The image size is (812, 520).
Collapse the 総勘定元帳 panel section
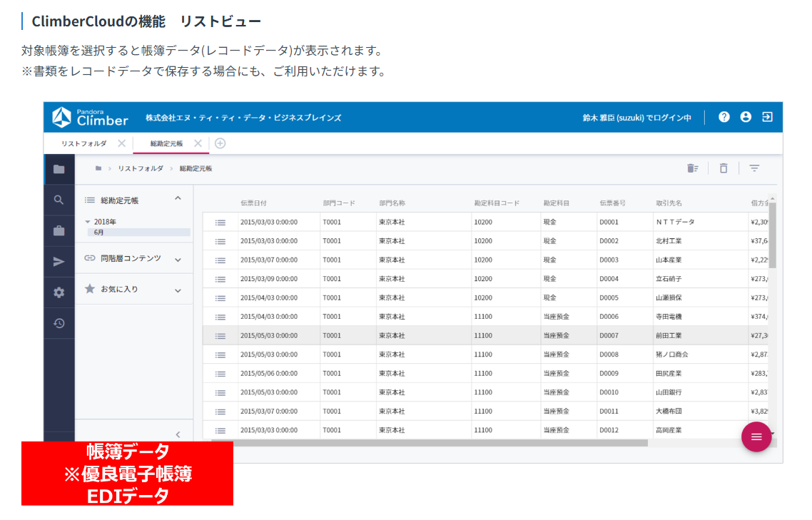pos(178,199)
